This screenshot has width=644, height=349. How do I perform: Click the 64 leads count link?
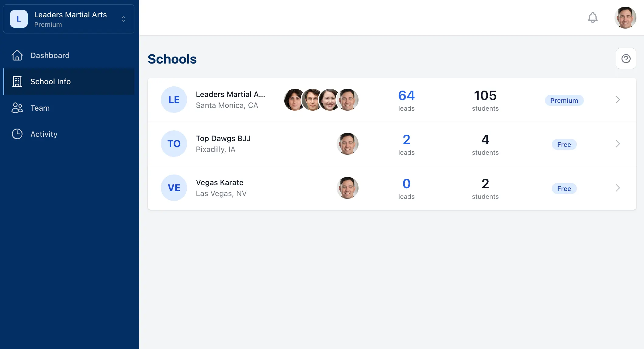coord(406,95)
